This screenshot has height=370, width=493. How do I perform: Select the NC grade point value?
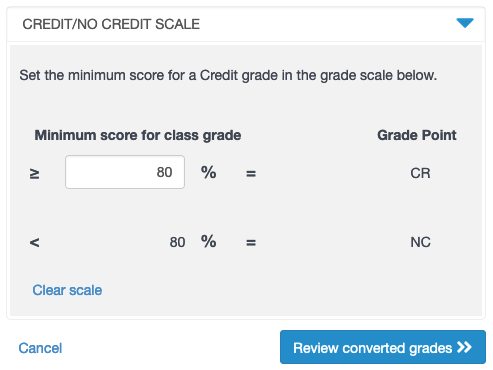pyautogui.click(x=420, y=242)
